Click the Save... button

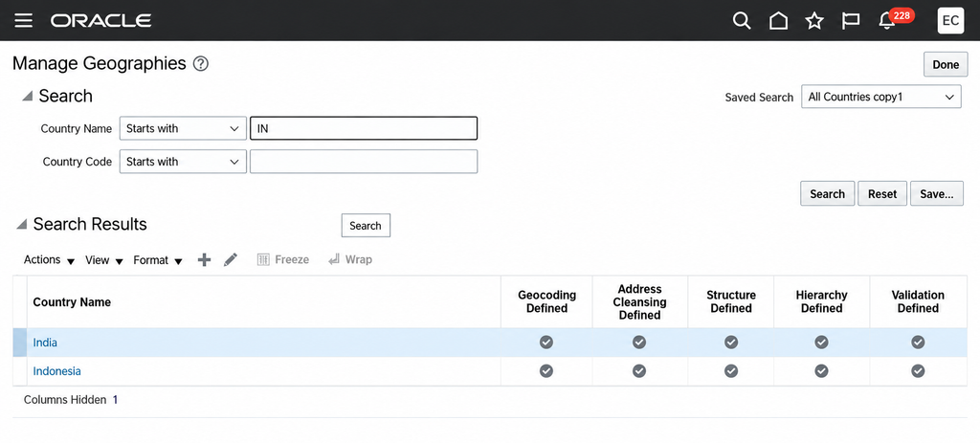pos(937,193)
